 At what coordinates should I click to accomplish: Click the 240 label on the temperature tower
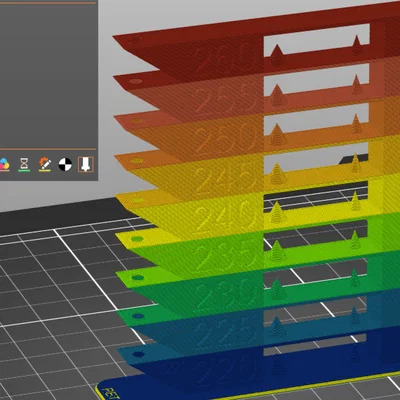point(226,218)
